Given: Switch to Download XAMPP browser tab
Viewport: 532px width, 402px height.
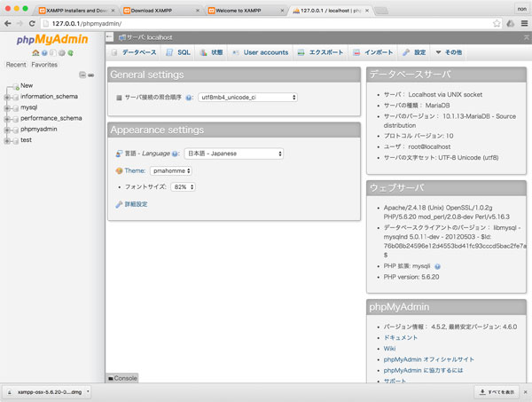Looking at the screenshot, I should [161, 11].
